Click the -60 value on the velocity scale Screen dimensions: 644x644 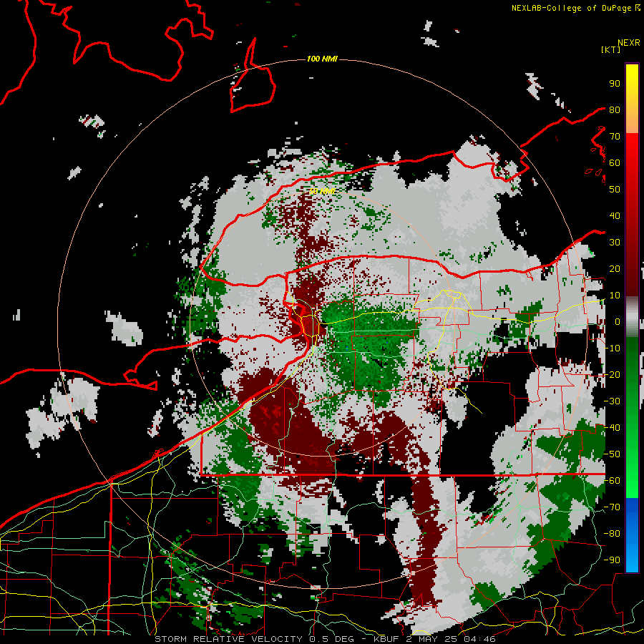pyautogui.click(x=613, y=481)
